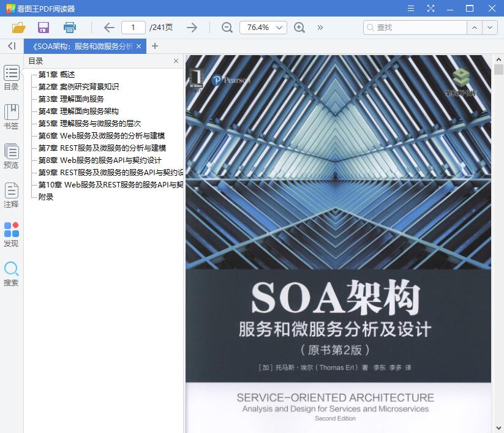Open the 搜索 search sidebar panel

pos(11,274)
